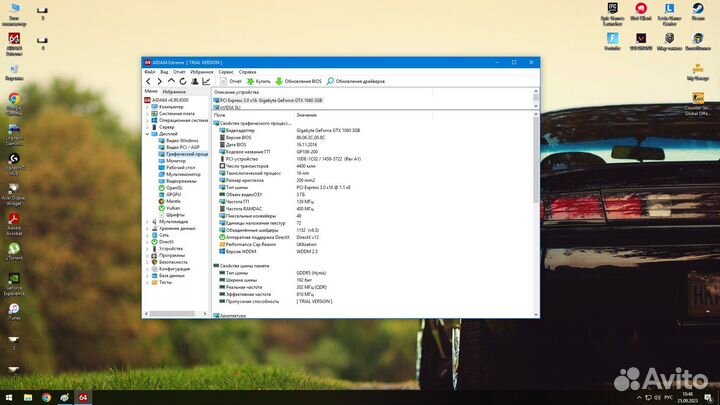Open the iTunes desktop icon
This screenshot has height=405, width=720.
click(14, 312)
